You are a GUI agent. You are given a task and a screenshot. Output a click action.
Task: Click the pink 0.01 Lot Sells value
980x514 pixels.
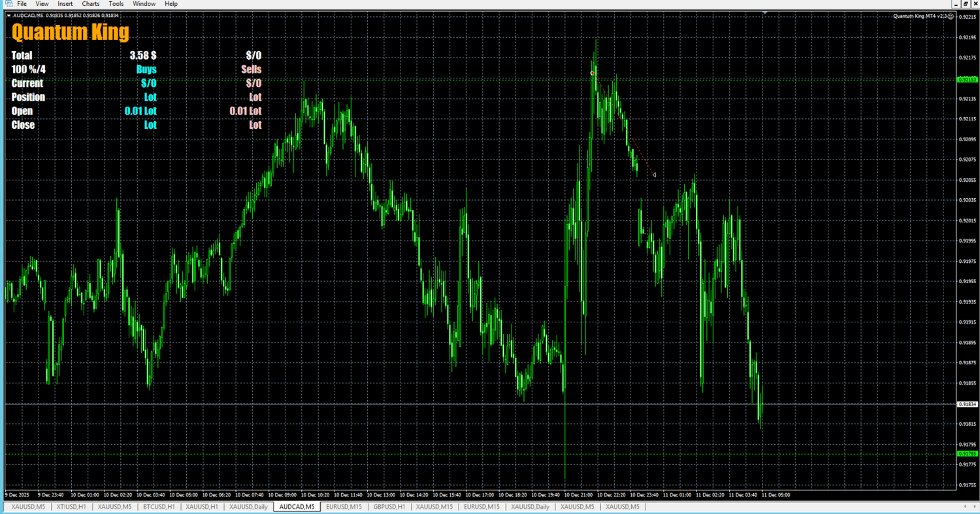[x=246, y=111]
